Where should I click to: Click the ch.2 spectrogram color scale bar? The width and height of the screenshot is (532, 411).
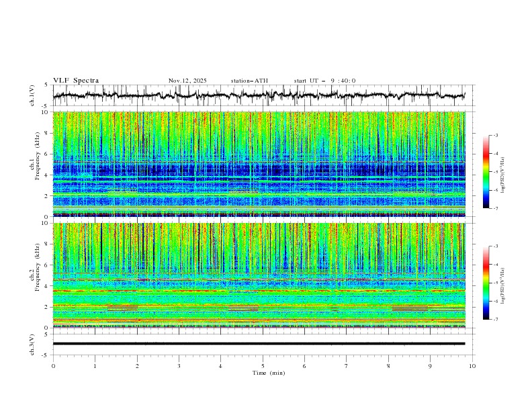pos(486,283)
